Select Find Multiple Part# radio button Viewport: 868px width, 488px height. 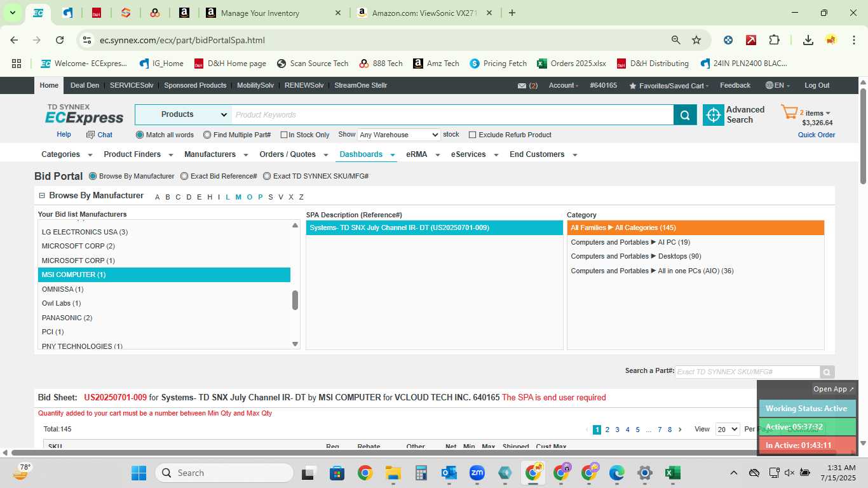207,135
